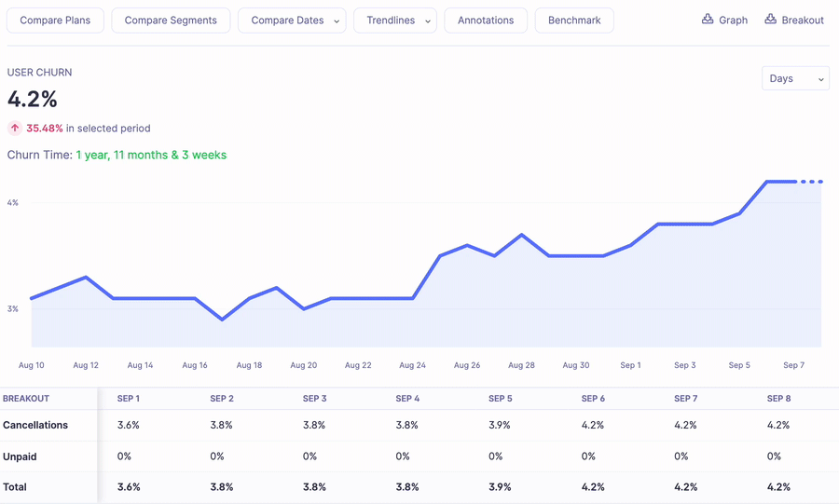Viewport: 839px width, 504px height.
Task: Click the Cancellations row label
Action: [35, 425]
